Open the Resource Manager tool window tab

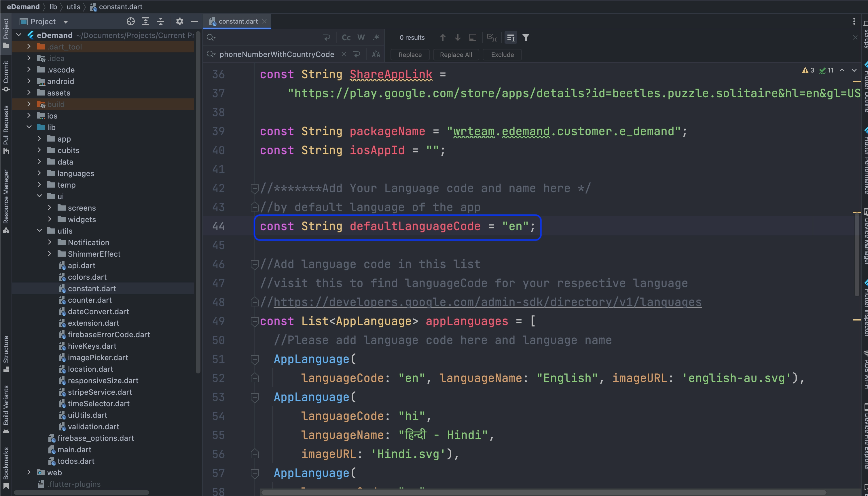point(6,201)
